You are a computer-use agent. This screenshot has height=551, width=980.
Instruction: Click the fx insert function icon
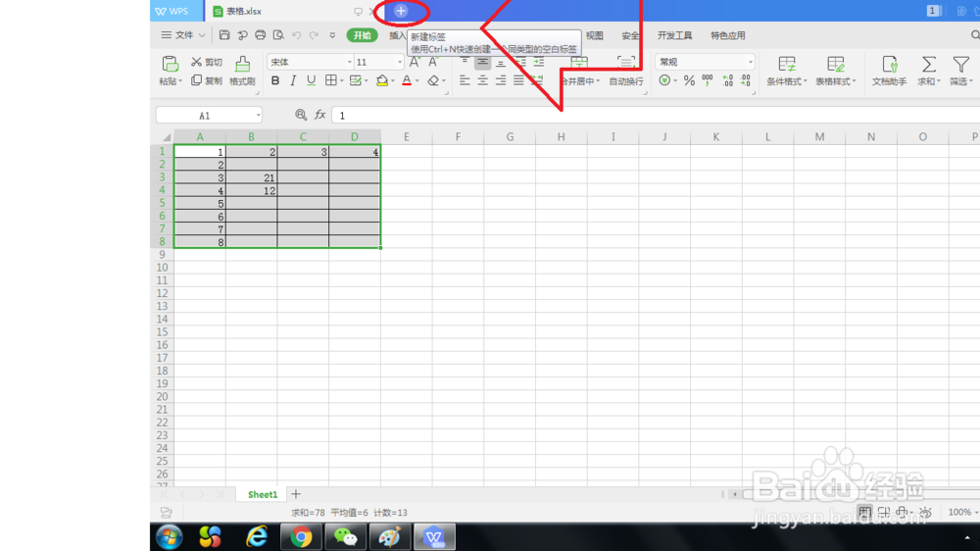click(320, 115)
